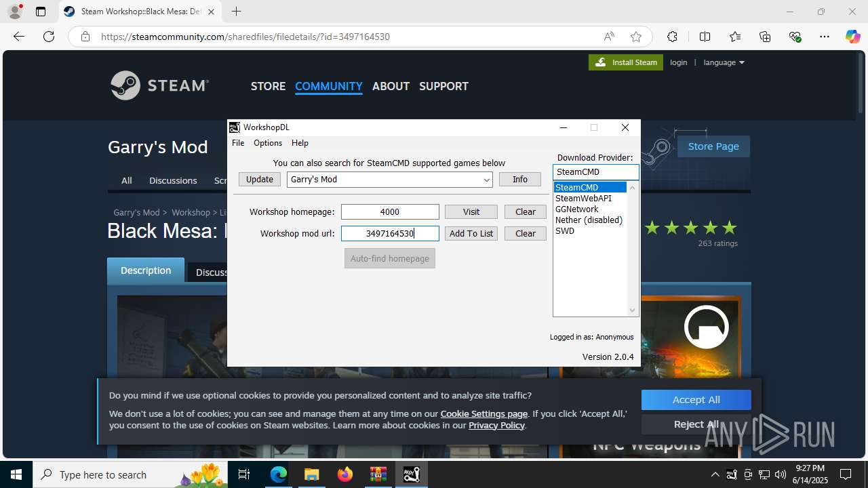Screen dimensions: 868x488
Task: Clear the Workshop homepage field
Action: (x=526, y=212)
